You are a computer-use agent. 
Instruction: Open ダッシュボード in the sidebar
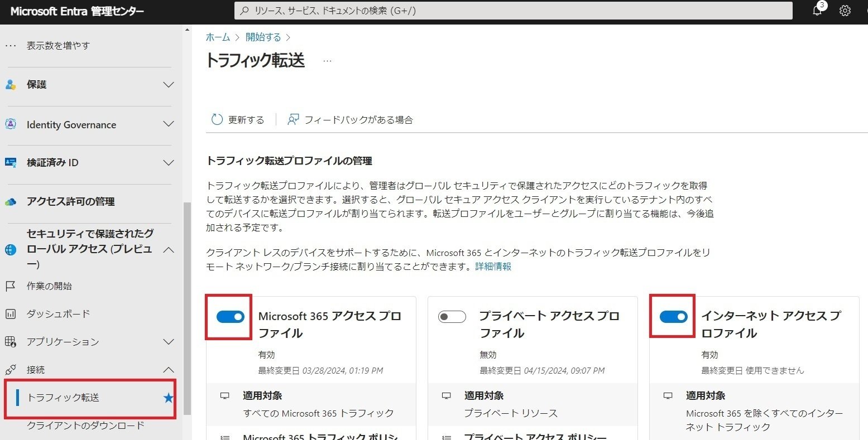[x=58, y=314]
